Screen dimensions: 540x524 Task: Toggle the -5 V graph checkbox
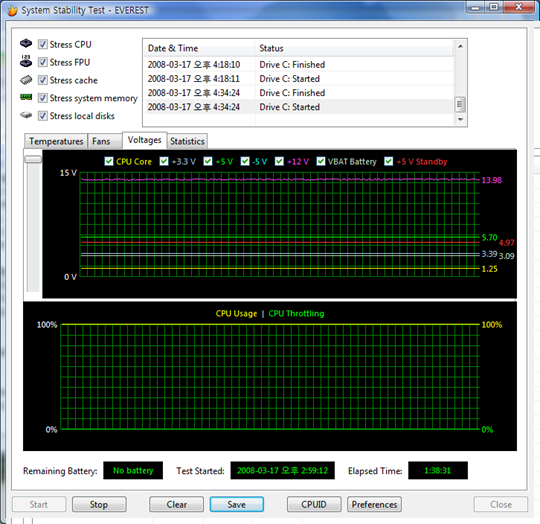coord(245,161)
